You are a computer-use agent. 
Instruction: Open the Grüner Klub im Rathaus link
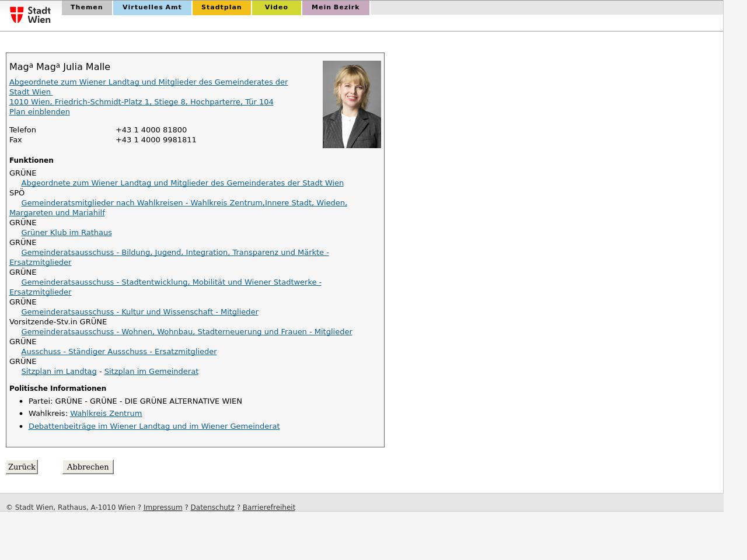(x=67, y=233)
